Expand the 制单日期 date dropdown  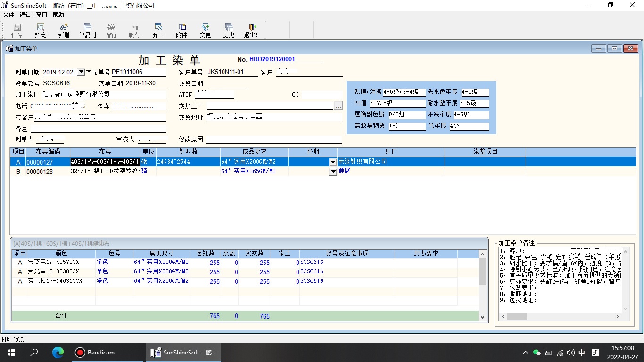click(x=81, y=72)
